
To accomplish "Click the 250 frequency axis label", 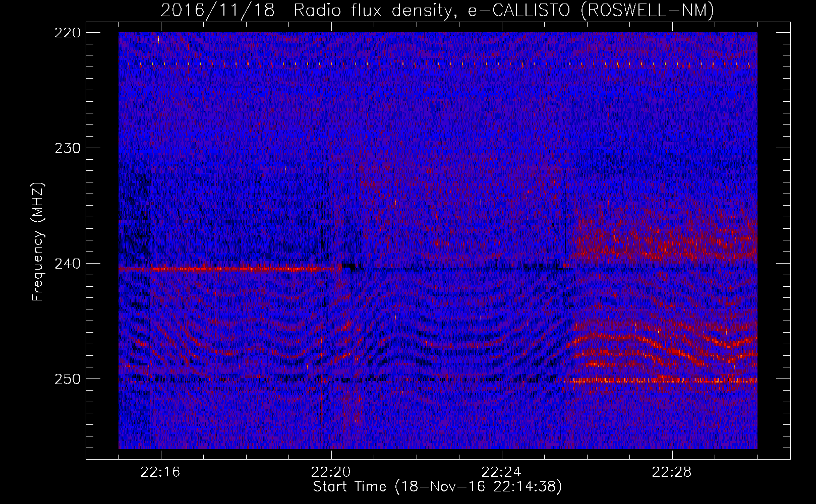I will [x=67, y=379].
